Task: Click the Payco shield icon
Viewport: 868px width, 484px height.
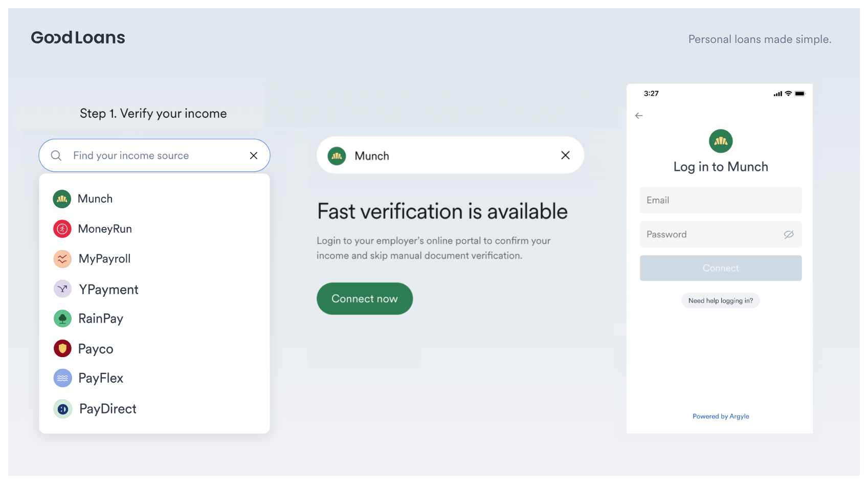Action: click(x=62, y=348)
